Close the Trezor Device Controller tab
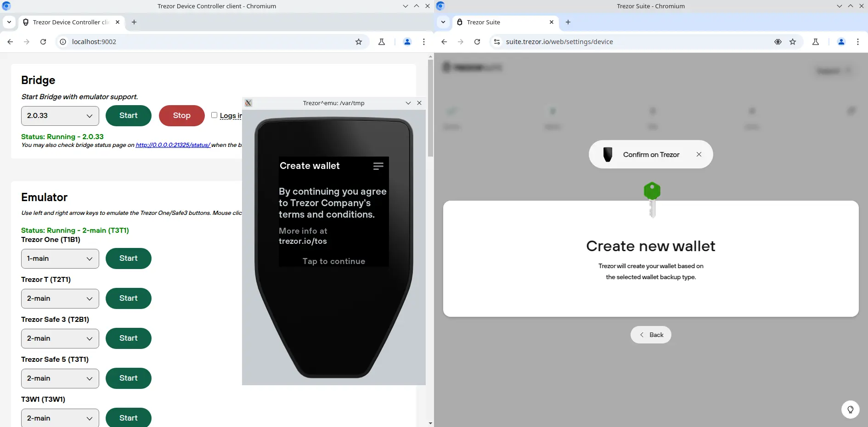Image resolution: width=868 pixels, height=427 pixels. [118, 22]
